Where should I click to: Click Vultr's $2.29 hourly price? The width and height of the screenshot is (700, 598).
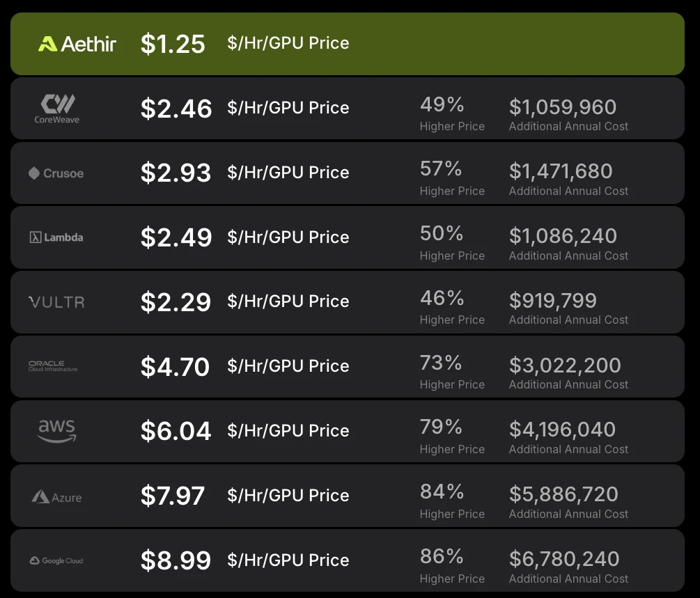point(176,302)
